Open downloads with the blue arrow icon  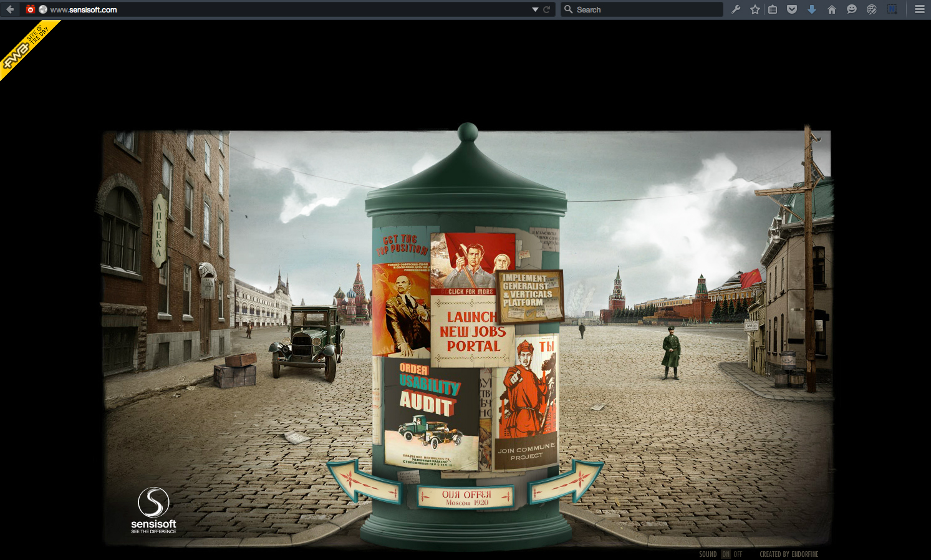click(811, 9)
